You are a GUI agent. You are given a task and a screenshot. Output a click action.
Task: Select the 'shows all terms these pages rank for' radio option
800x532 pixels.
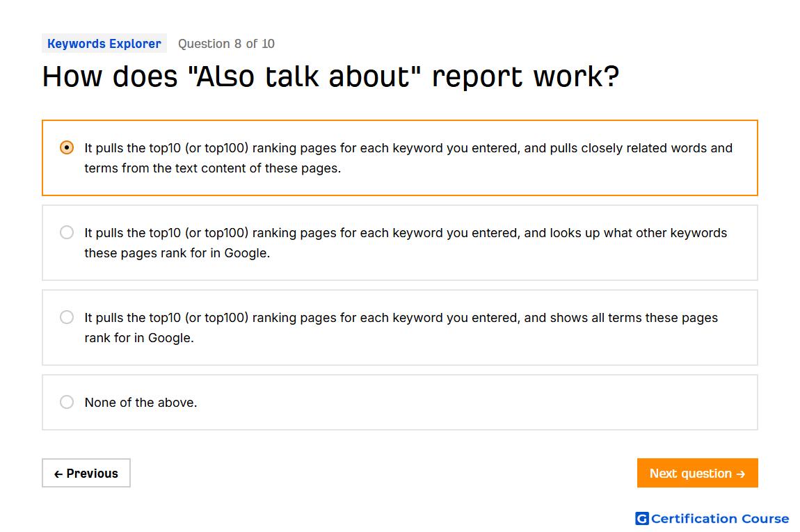pos(66,317)
